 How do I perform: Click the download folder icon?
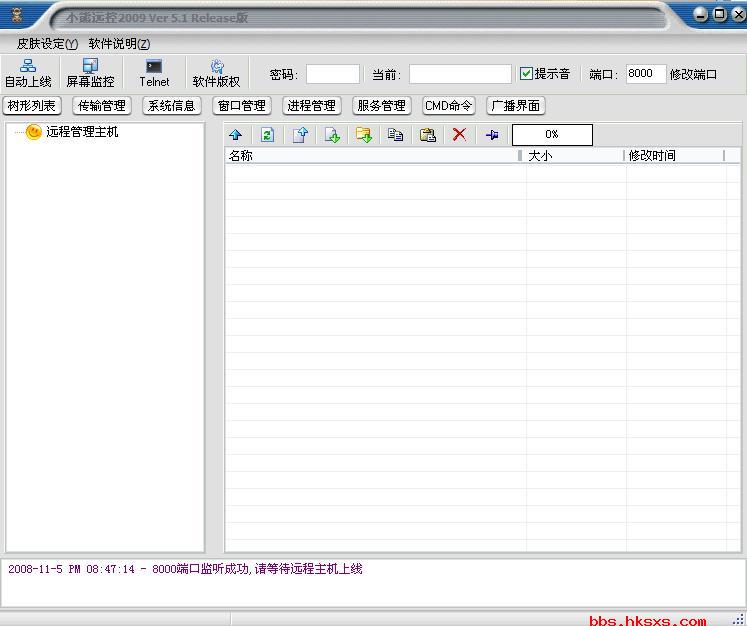tap(364, 135)
